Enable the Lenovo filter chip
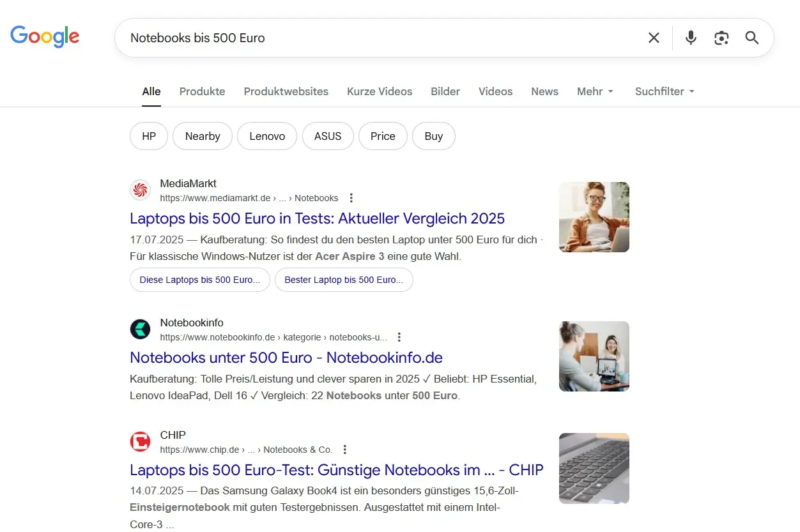Viewport: 800px width, 532px height. 266,136
